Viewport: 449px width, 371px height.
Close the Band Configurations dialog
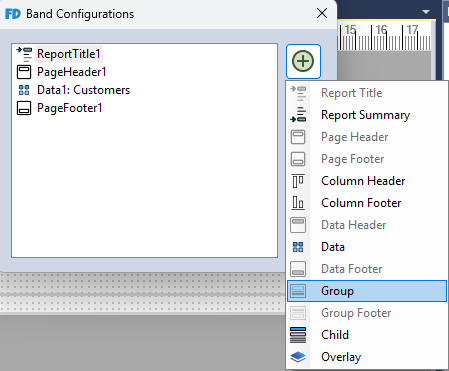coord(322,14)
